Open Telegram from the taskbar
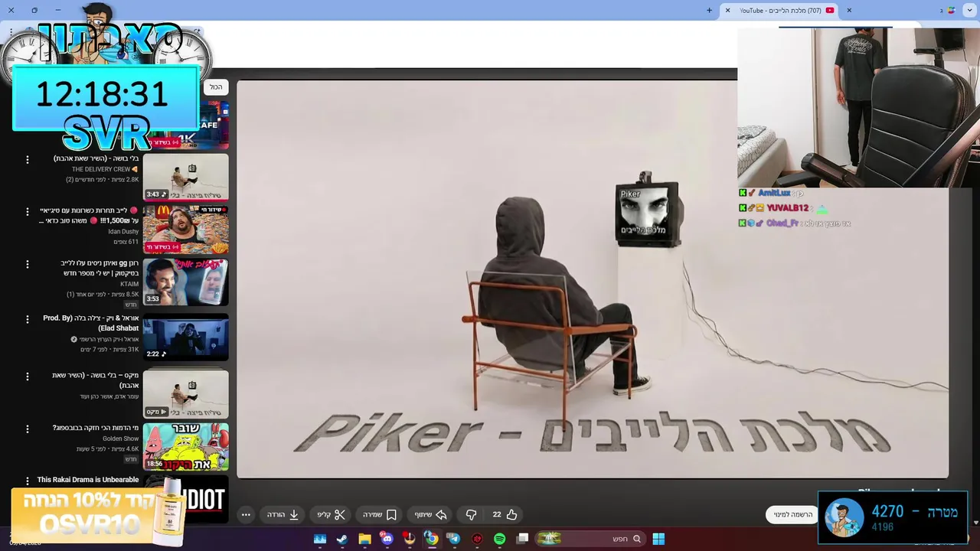The height and width of the screenshot is (551, 980). point(454,539)
